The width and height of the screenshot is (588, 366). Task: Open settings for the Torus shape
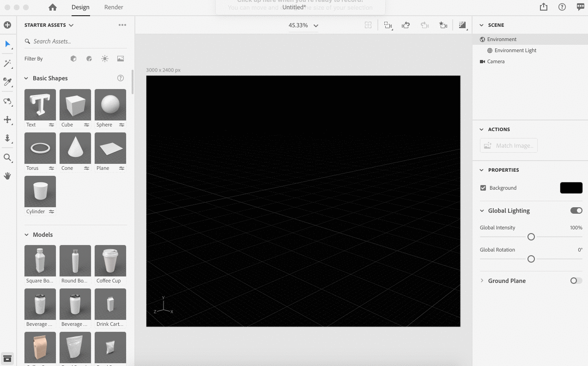tap(51, 168)
